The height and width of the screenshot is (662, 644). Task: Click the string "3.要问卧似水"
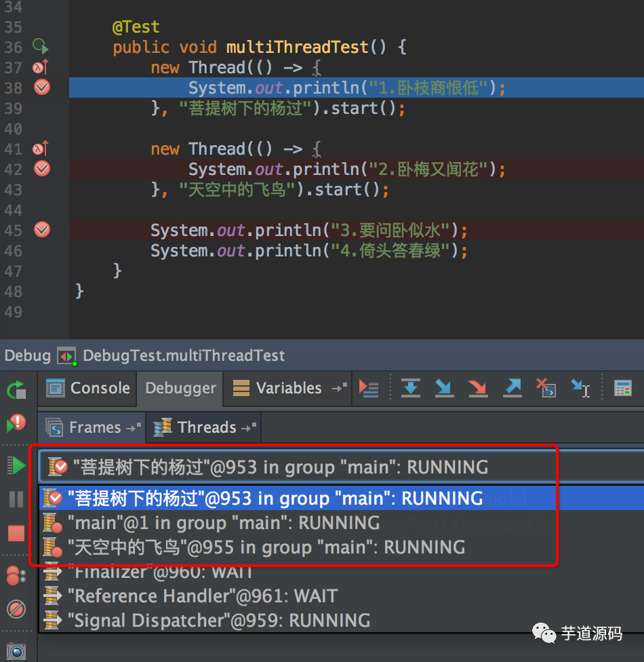tap(390, 230)
